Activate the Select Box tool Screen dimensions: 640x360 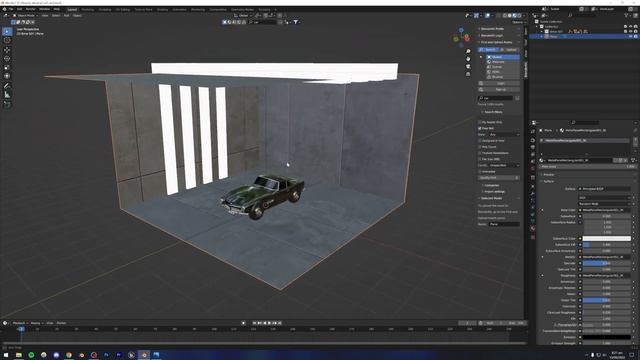click(x=7, y=31)
